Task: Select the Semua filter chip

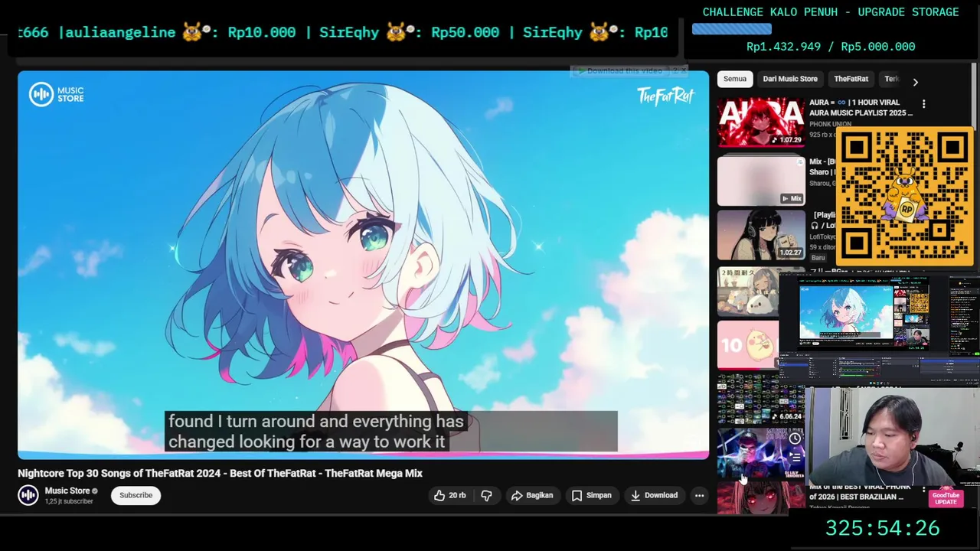Action: 734,79
